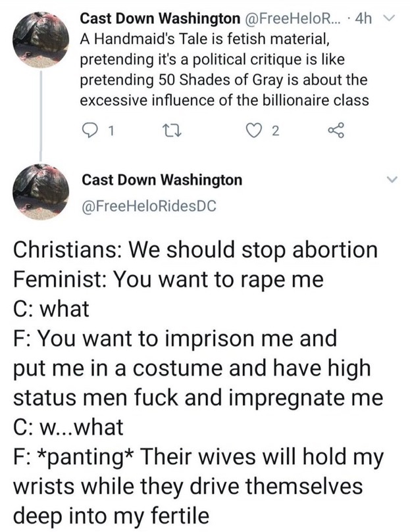The image size is (410, 532).
Task: Click the like count number 2
Action: click(x=276, y=131)
